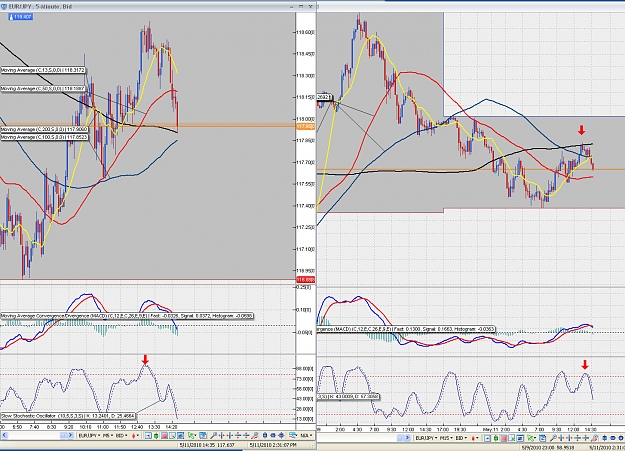This screenshot has height=451, width=625.
Task: Open the M5 timeframe dropdown in left chart
Action: pos(108,435)
